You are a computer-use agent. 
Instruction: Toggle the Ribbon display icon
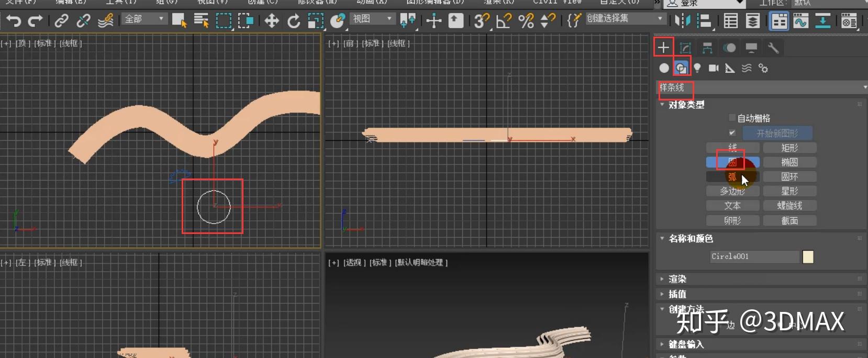point(779,21)
